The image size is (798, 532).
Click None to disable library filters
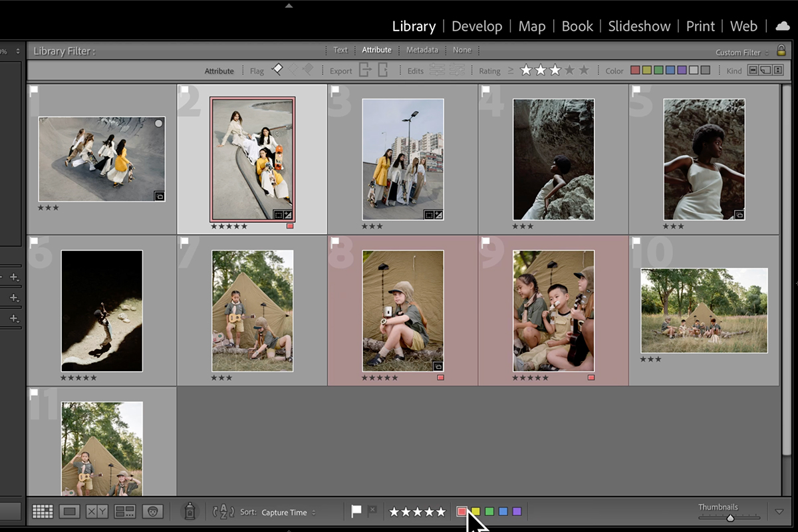462,50
